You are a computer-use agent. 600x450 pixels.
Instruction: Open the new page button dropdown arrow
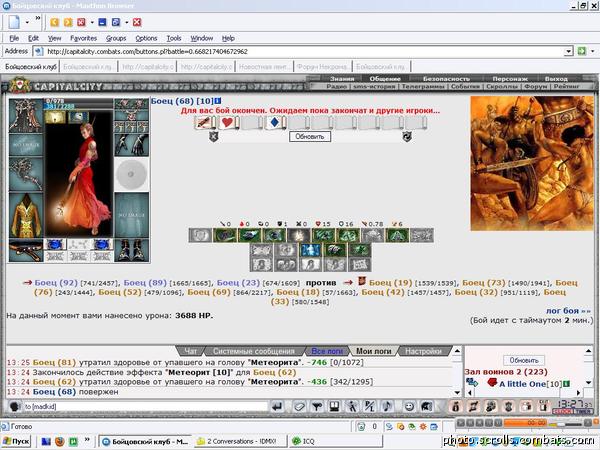[x=27, y=22]
